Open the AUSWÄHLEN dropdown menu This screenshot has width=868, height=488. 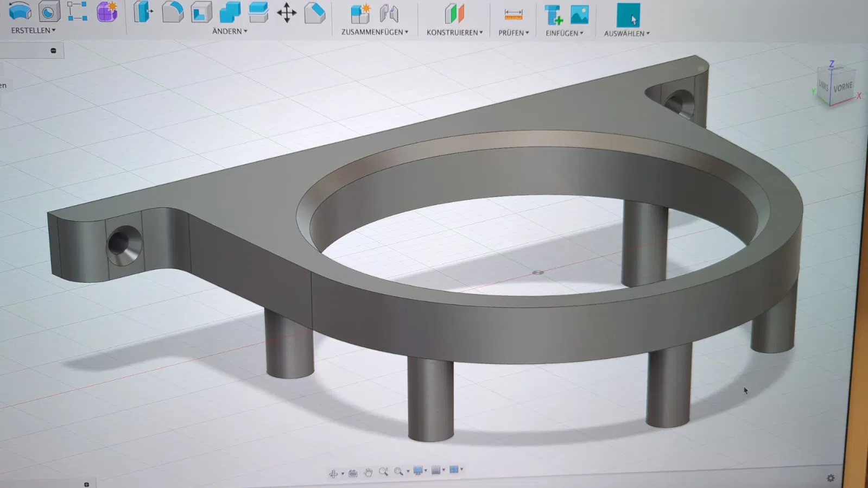[627, 34]
